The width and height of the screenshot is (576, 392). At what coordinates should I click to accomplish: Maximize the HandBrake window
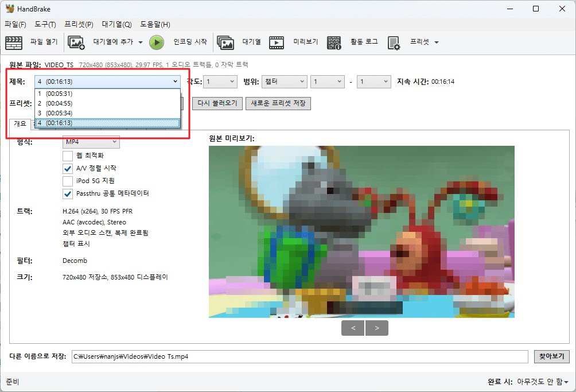[536, 9]
